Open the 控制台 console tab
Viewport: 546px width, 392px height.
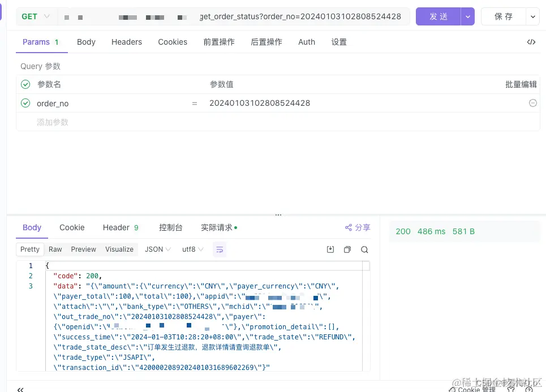(170, 227)
